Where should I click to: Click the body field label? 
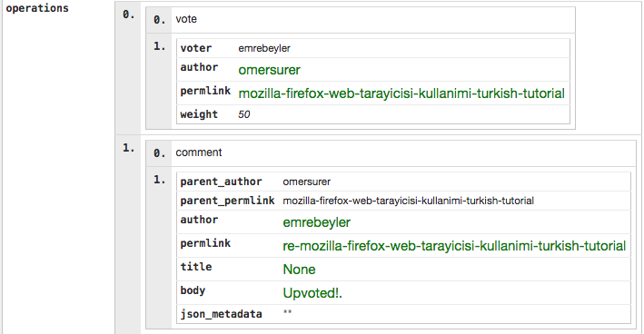tap(193, 290)
